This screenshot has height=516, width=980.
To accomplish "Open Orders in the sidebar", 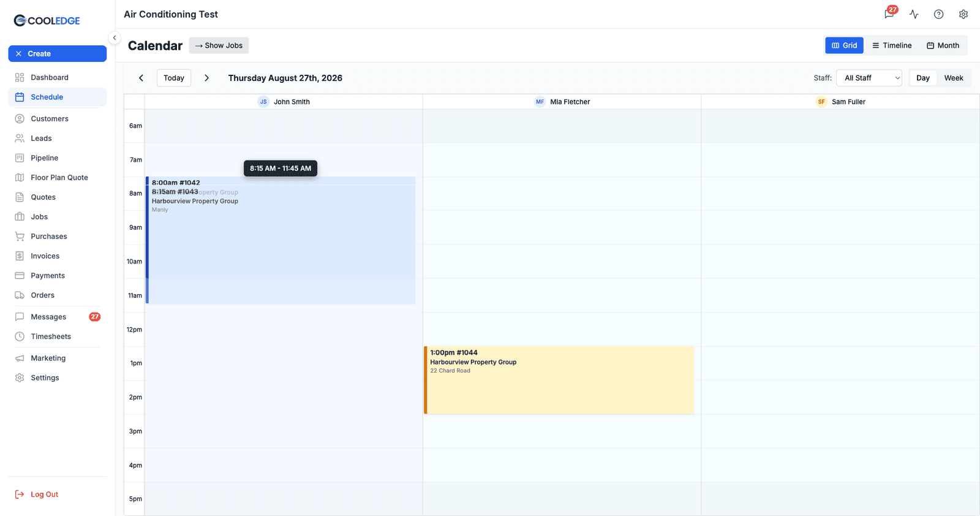I will [58, 295].
